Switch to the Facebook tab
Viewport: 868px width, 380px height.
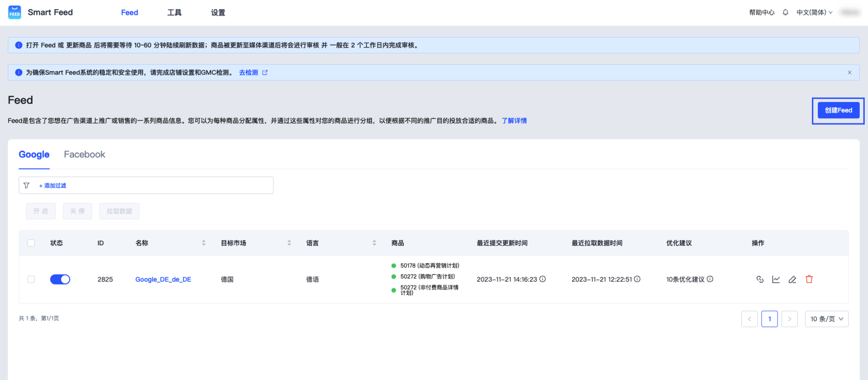tap(84, 155)
